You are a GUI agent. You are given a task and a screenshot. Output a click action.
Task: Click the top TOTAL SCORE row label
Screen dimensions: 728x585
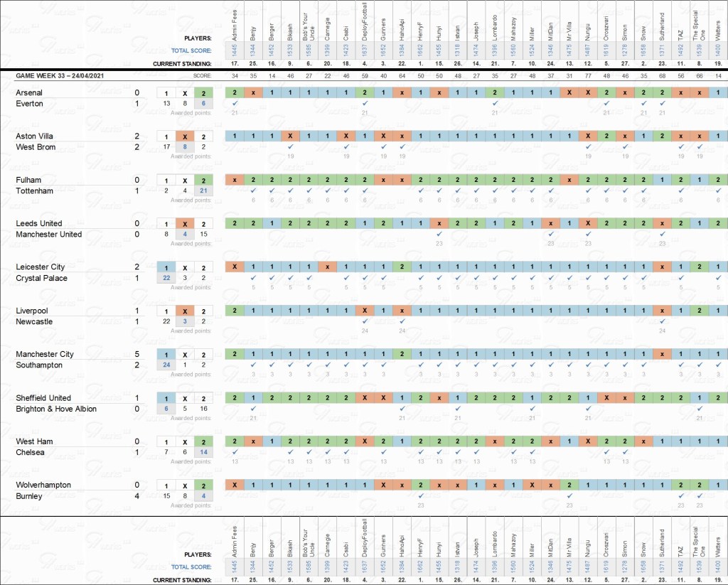click(191, 50)
